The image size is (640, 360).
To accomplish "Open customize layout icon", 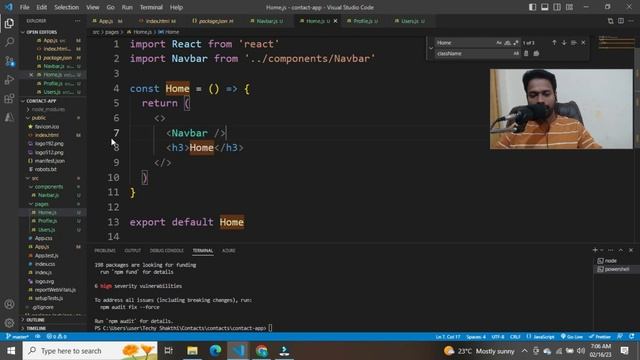I will coord(569,7).
